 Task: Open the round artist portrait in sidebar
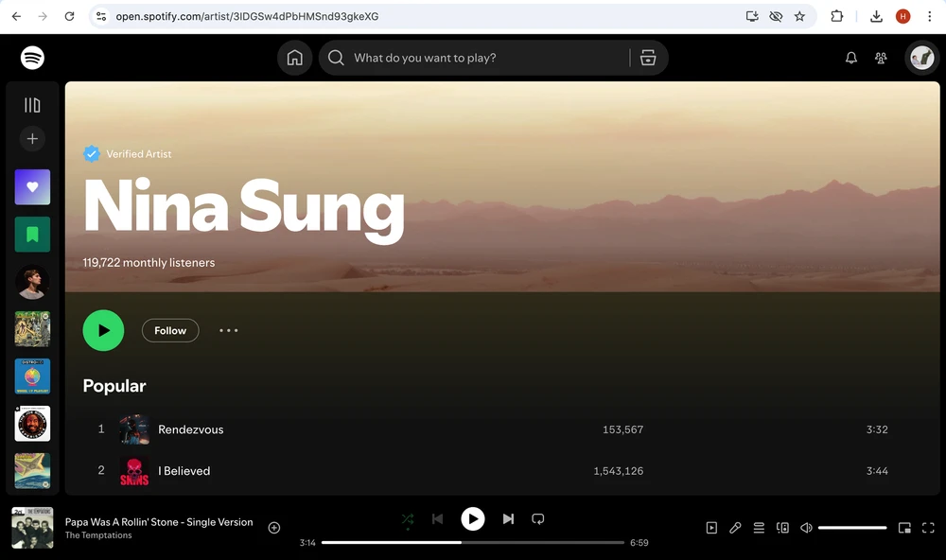pos(32,282)
